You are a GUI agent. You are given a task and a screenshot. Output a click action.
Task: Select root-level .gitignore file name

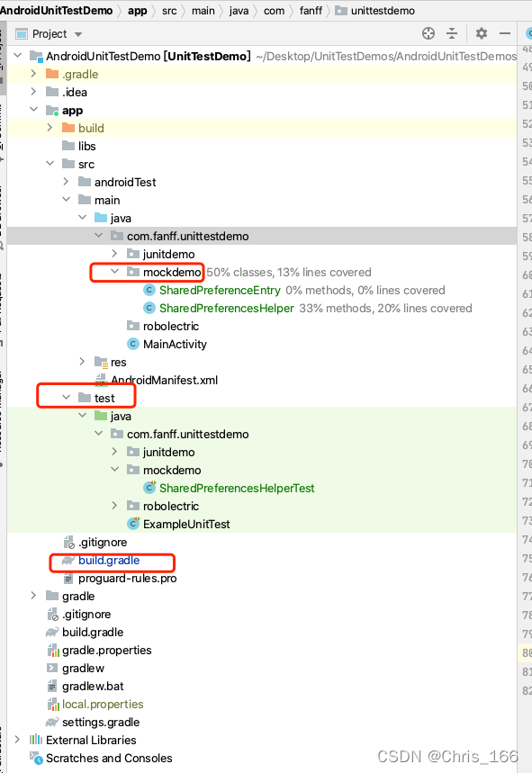click(86, 614)
